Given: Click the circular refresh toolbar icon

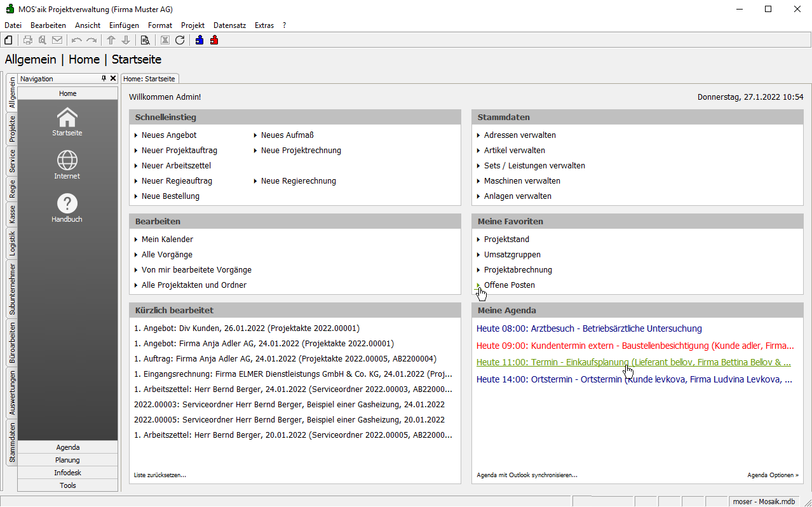Looking at the screenshot, I should click(x=180, y=40).
